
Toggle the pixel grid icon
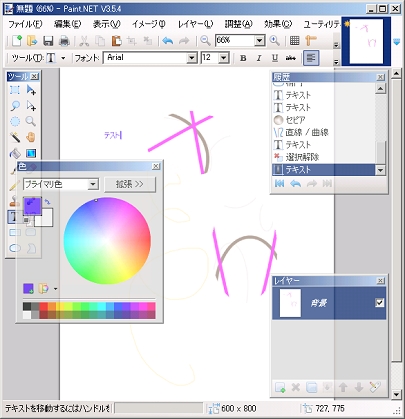tap(295, 41)
